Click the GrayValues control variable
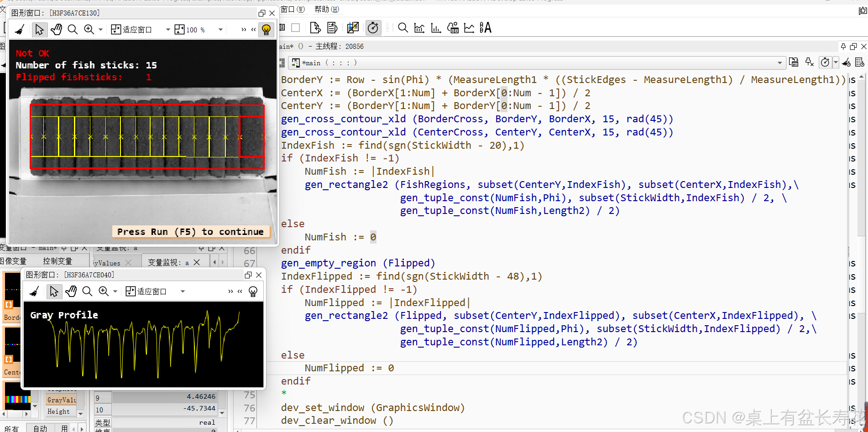This screenshot has width=868, height=432. (62, 400)
